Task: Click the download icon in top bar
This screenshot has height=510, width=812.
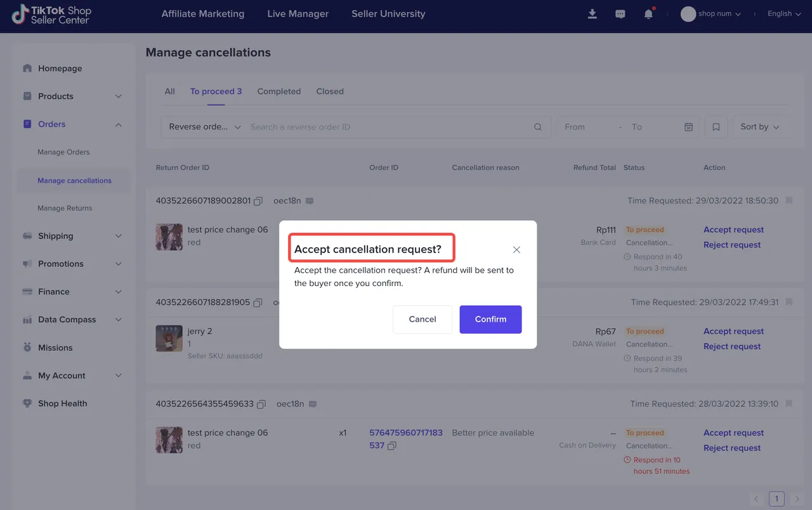Action: coord(592,14)
